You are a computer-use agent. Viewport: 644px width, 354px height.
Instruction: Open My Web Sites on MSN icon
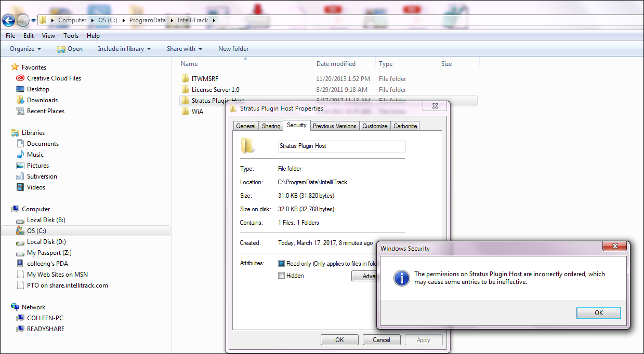point(20,275)
